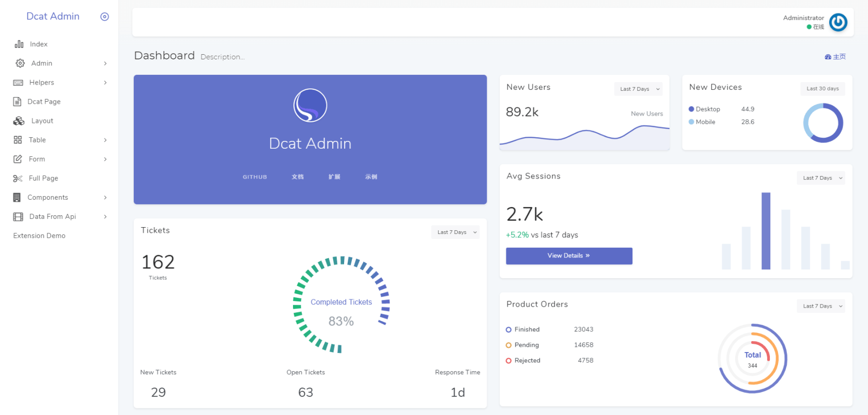The height and width of the screenshot is (415, 868).
Task: Click the Dcat Admin logo in banner
Action: point(310,105)
